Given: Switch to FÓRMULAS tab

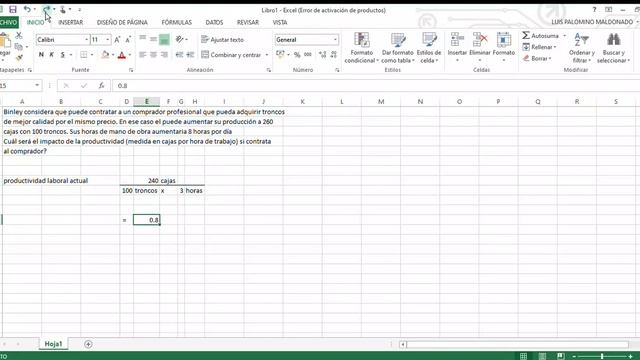Looking at the screenshot, I should tap(176, 22).
